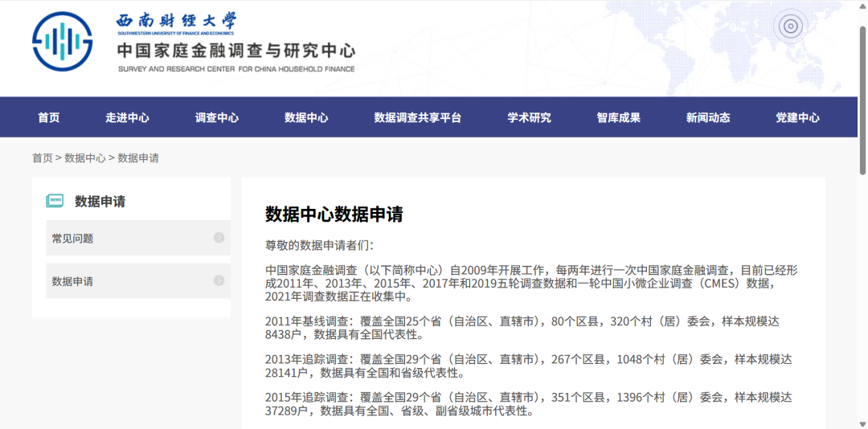This screenshot has height=429, width=868.
Task: Select 数据申请 sidebar item
Action: 72,281
